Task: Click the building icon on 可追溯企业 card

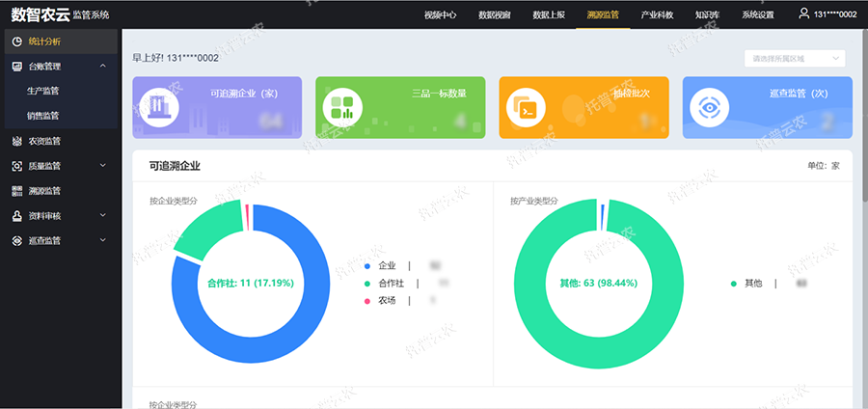Action: pos(158,107)
